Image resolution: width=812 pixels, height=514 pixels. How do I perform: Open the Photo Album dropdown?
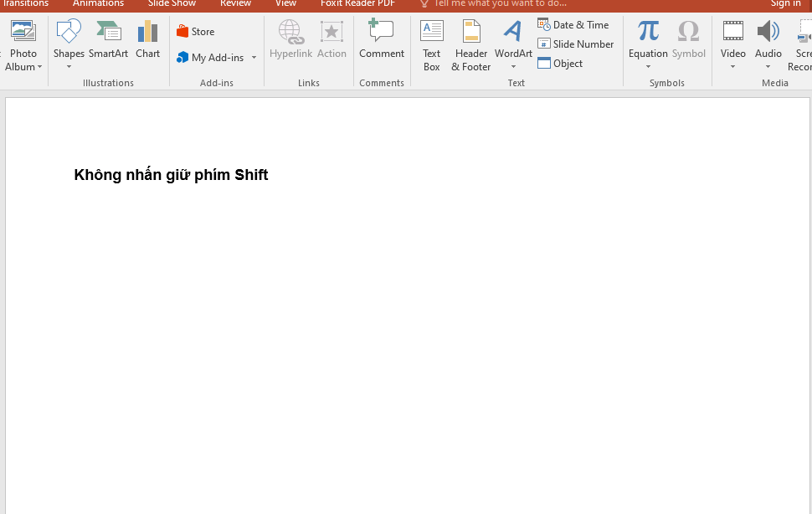pyautogui.click(x=39, y=67)
